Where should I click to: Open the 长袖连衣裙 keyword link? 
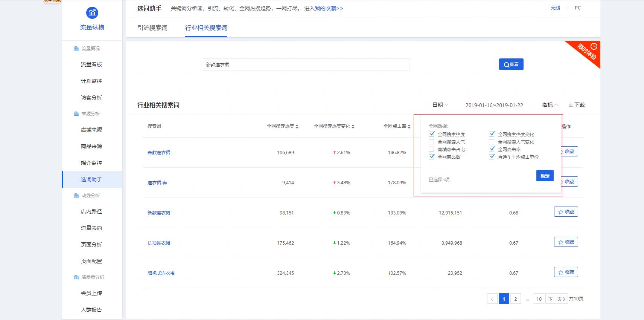[159, 243]
